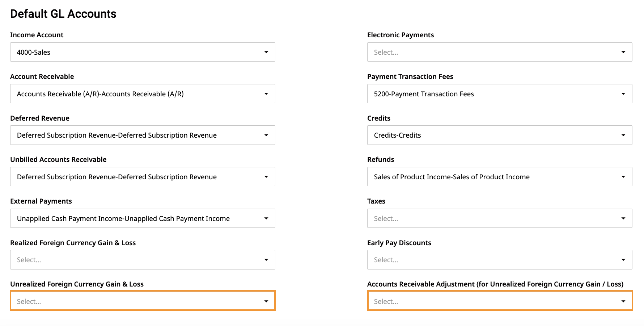
Task: Open the Income Account dropdown
Action: click(143, 52)
